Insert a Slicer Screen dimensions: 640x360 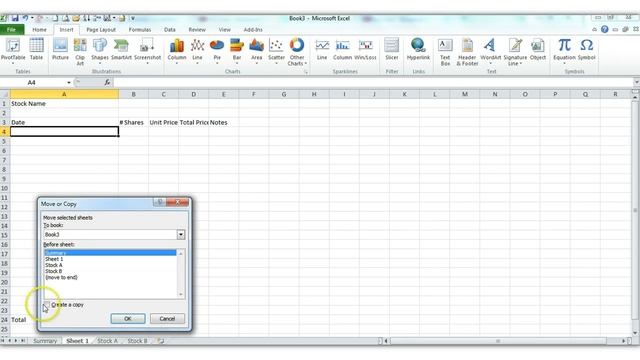[x=391, y=50]
